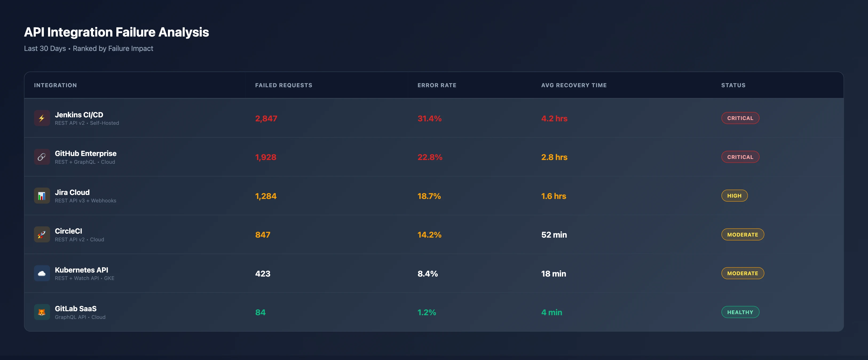Sort by Avg Recovery Time column header
The image size is (868, 360).
[x=574, y=85]
